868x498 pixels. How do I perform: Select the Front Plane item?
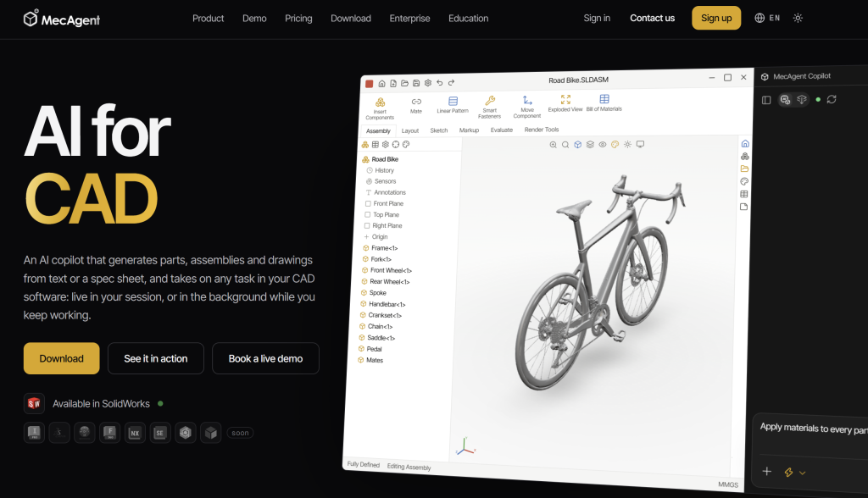[x=384, y=203]
